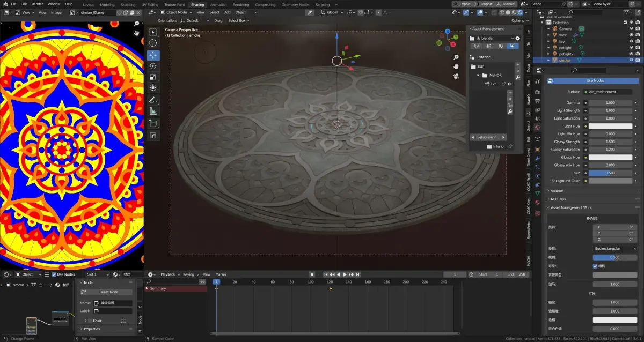644x342 pixels.
Task: Open the Equirectangular projection dropdown
Action: pyautogui.click(x=614, y=249)
